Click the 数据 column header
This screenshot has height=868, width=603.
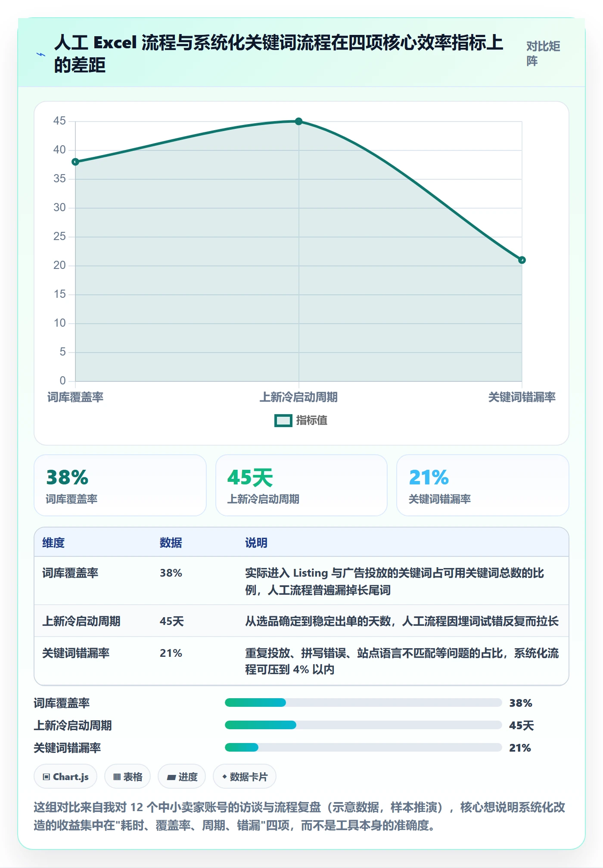171,543
